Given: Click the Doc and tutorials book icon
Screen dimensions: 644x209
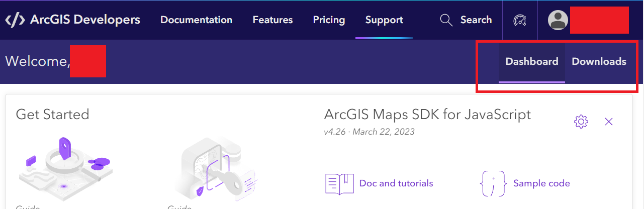Looking at the screenshot, I should click(340, 184).
